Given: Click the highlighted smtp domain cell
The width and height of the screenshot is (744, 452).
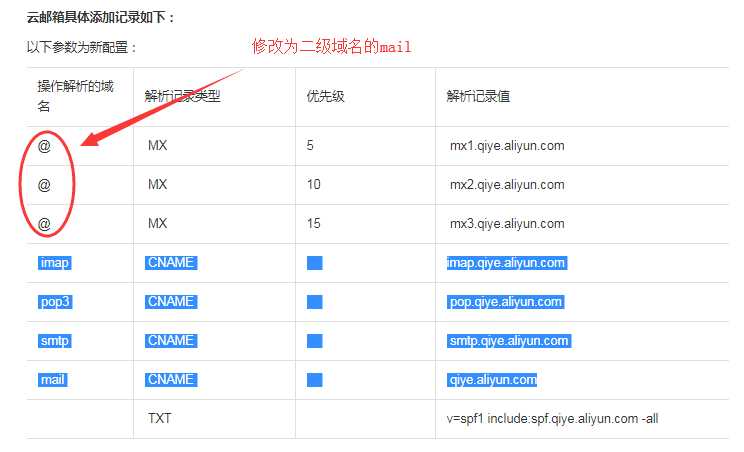Looking at the screenshot, I should tap(55, 341).
